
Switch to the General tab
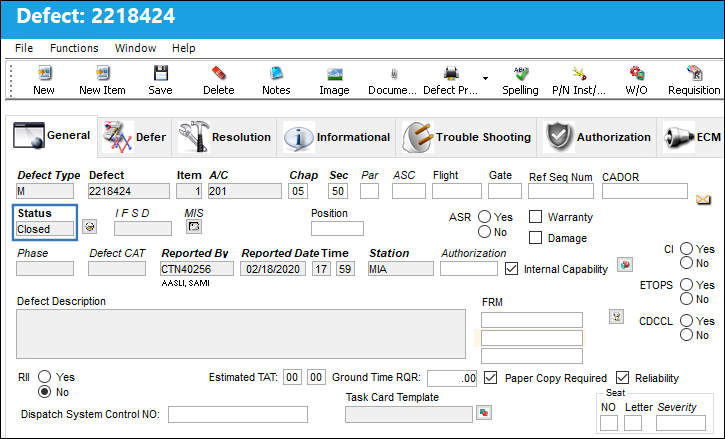(52, 136)
